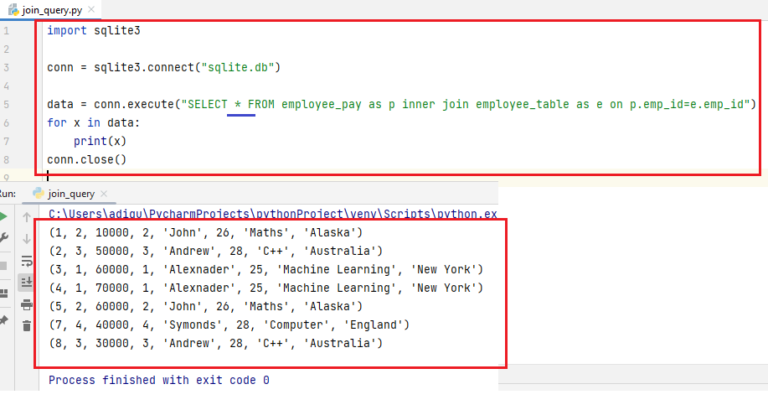Image resolution: width=768 pixels, height=405 pixels.
Task: Click output row containing 'Symonds'
Action: click(229, 325)
